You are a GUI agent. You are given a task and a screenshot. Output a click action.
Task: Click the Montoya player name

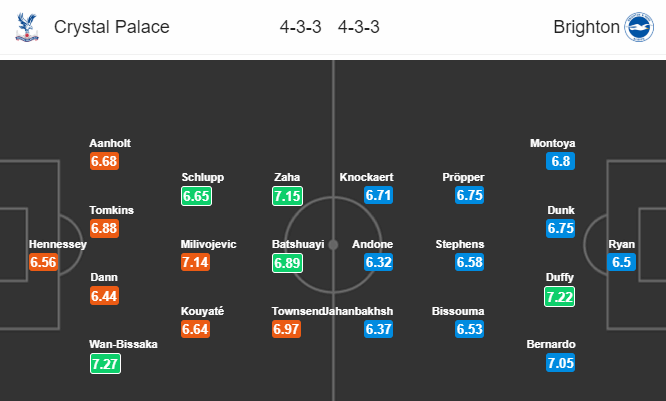pos(553,143)
